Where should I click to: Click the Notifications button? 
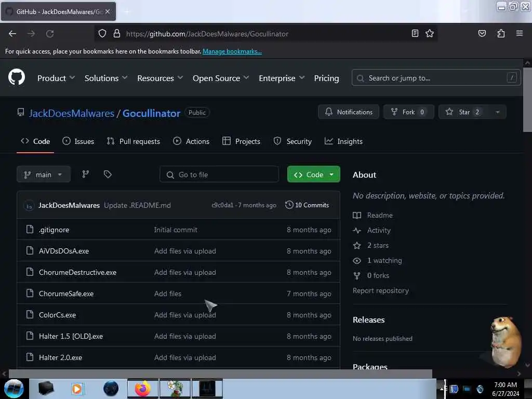click(x=349, y=112)
